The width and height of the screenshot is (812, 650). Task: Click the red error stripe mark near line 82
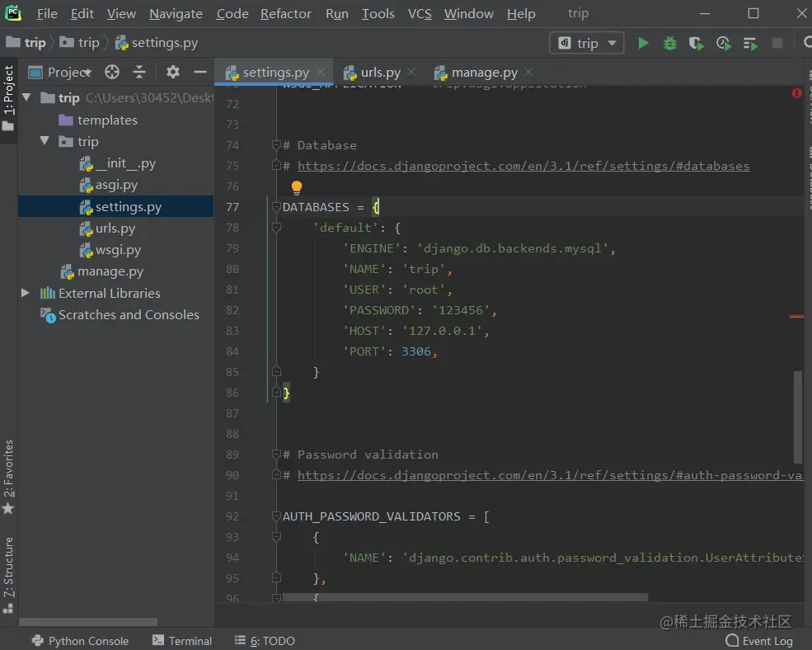pos(796,316)
